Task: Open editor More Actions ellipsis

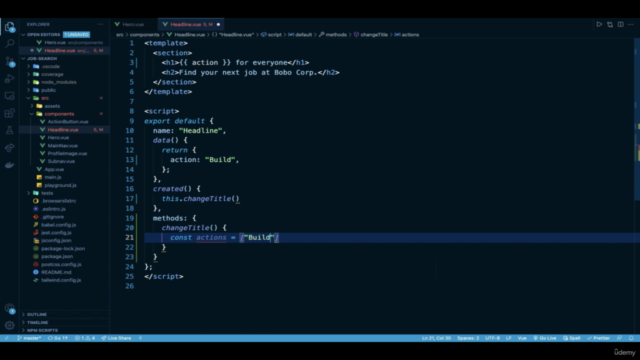Action: tap(631, 24)
